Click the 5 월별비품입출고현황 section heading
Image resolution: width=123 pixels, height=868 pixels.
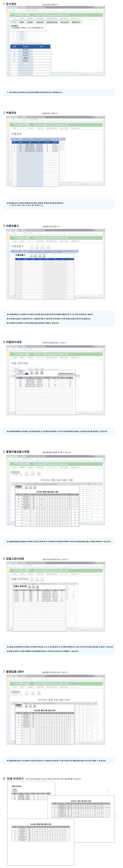tap(16, 452)
